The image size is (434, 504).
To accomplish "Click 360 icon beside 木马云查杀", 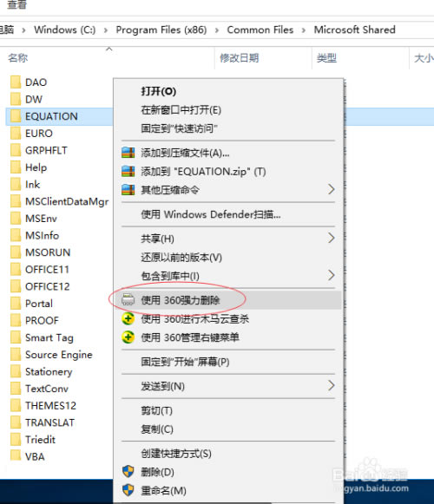I will pos(128,319).
